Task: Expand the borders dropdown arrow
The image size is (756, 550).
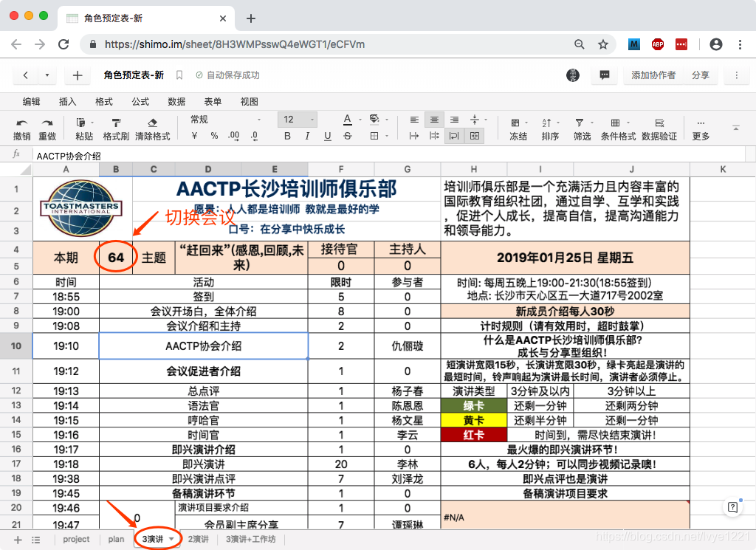Action: (x=387, y=136)
